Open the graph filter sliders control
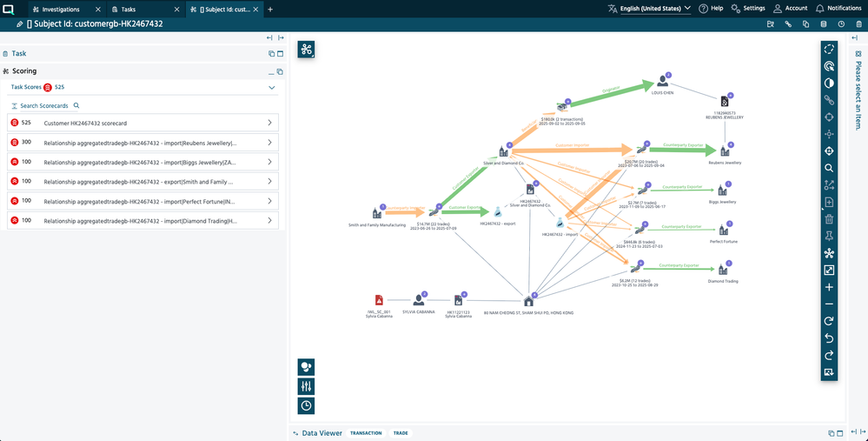The image size is (868, 441). click(x=306, y=385)
